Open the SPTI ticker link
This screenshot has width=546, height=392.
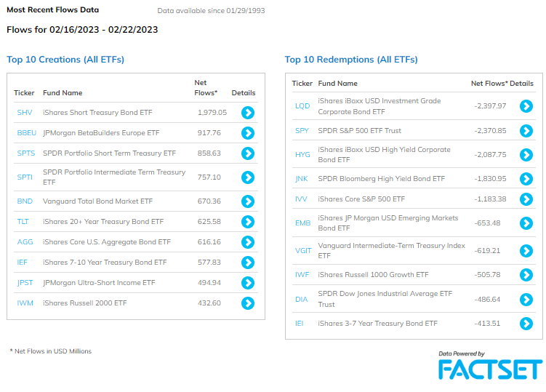tap(25, 177)
